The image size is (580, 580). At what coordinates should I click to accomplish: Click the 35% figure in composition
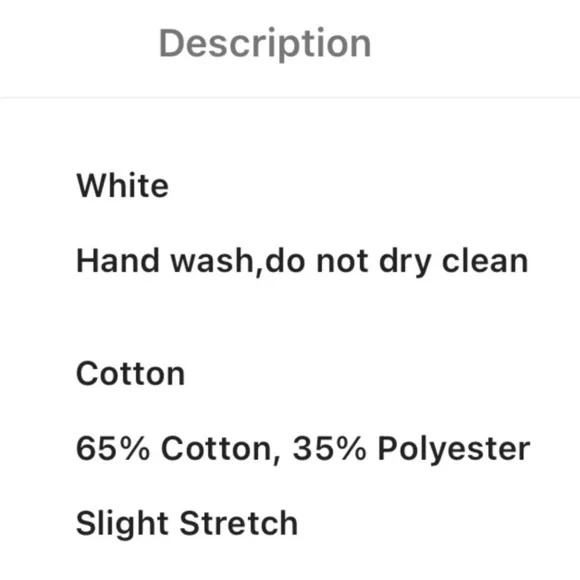(x=329, y=448)
